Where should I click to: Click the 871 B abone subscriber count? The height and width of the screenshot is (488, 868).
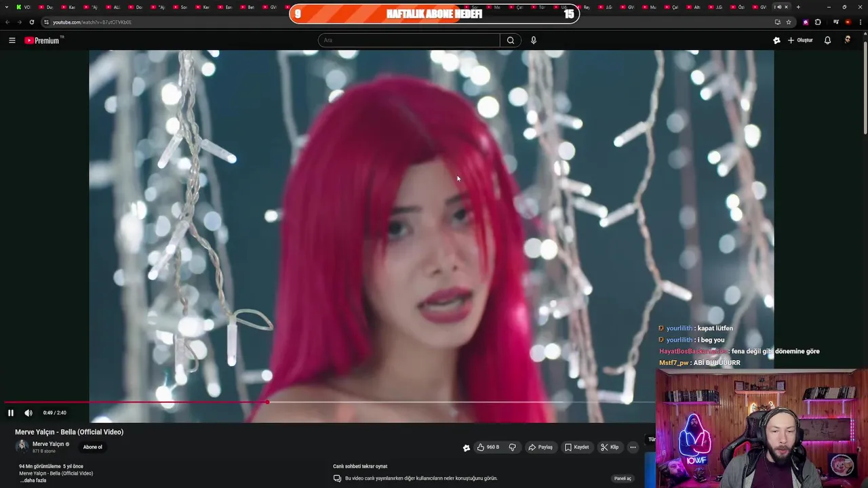coord(44,451)
